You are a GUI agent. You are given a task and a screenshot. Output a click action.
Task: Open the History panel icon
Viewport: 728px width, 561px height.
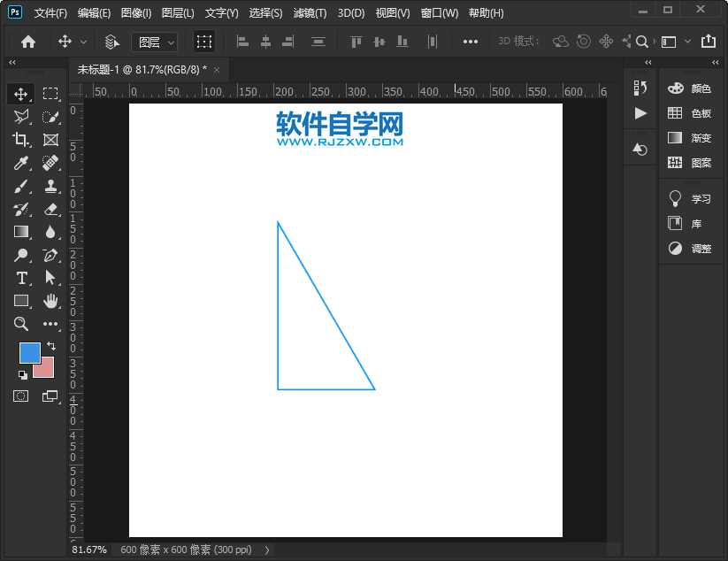click(x=640, y=88)
